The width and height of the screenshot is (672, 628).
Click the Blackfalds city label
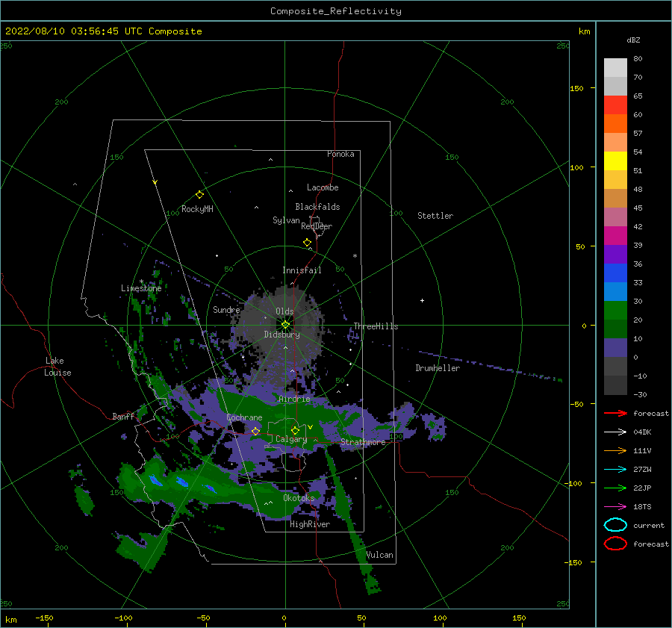tap(317, 207)
